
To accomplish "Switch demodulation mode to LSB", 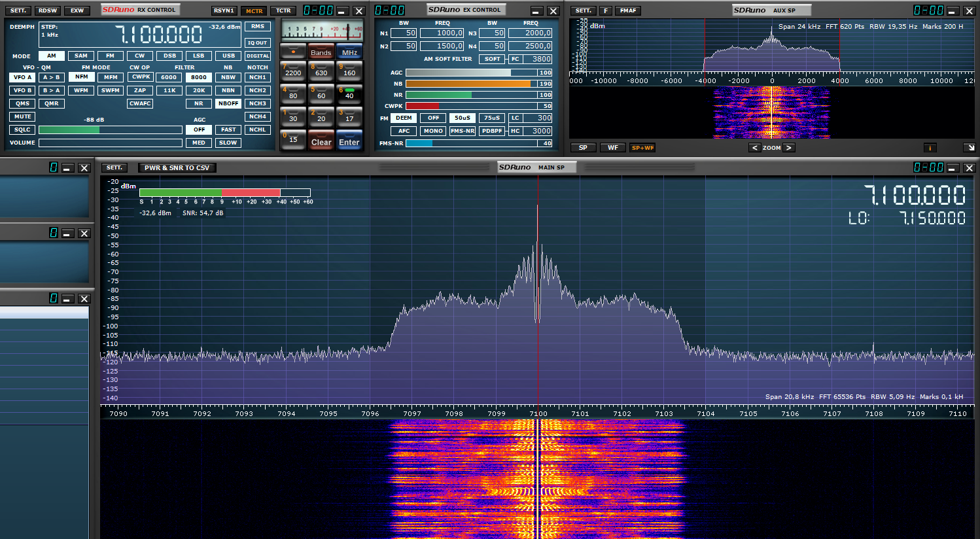I will tap(199, 56).
